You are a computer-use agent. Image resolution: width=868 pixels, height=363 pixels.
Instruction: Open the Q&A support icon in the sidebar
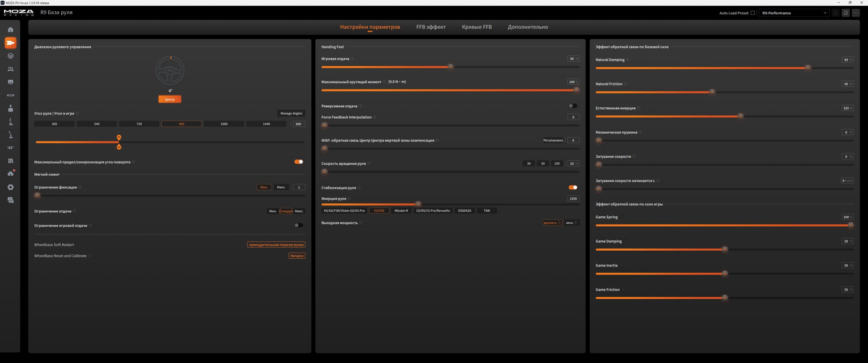click(11, 200)
